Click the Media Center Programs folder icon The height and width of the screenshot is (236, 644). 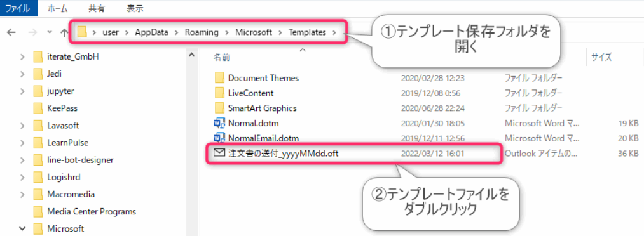38,211
